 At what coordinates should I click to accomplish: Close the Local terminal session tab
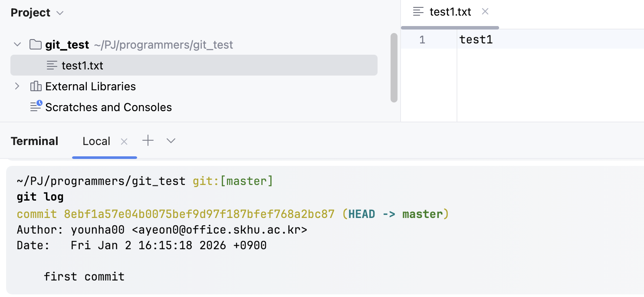coord(124,141)
